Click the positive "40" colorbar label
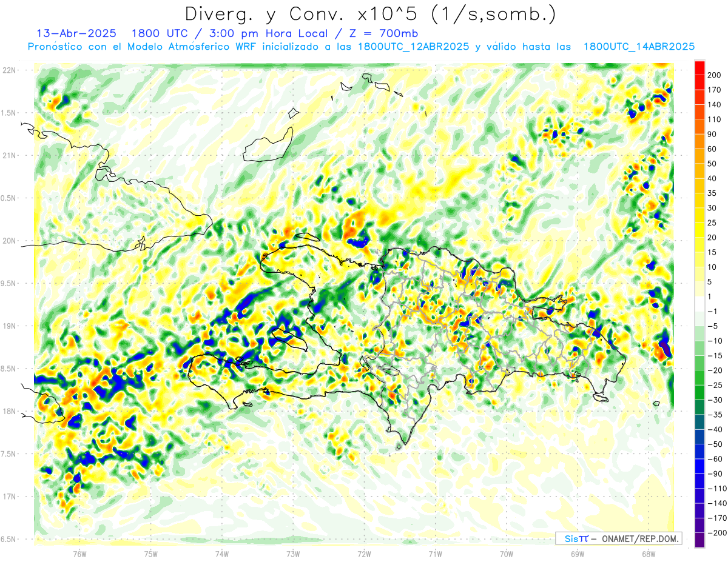 tap(712, 178)
